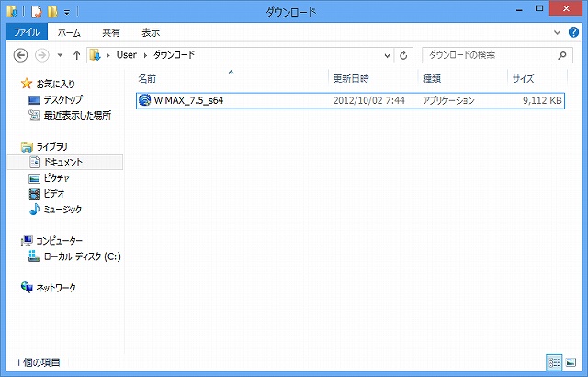Select ネットワーク in navigation pane
Image resolution: width=588 pixels, height=377 pixels.
(x=56, y=288)
